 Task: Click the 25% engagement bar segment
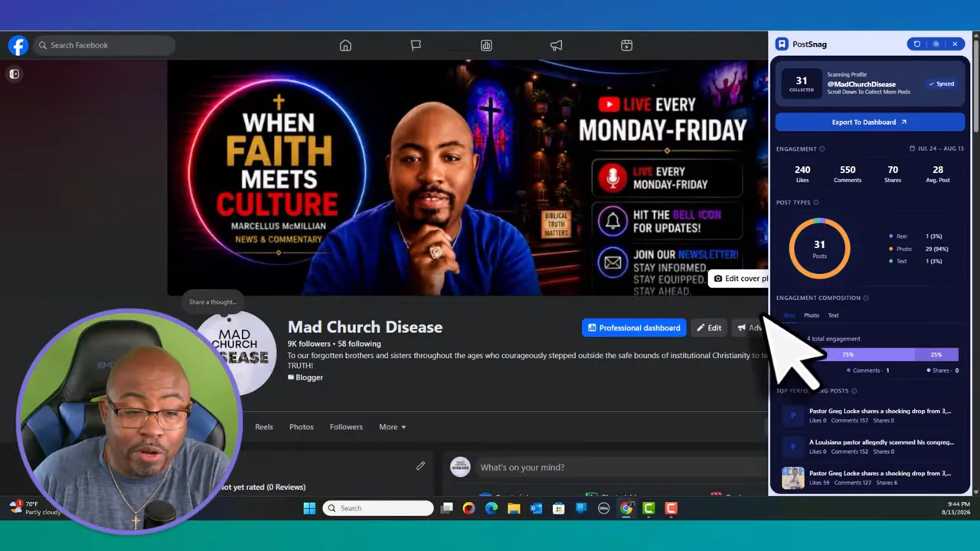(x=936, y=355)
